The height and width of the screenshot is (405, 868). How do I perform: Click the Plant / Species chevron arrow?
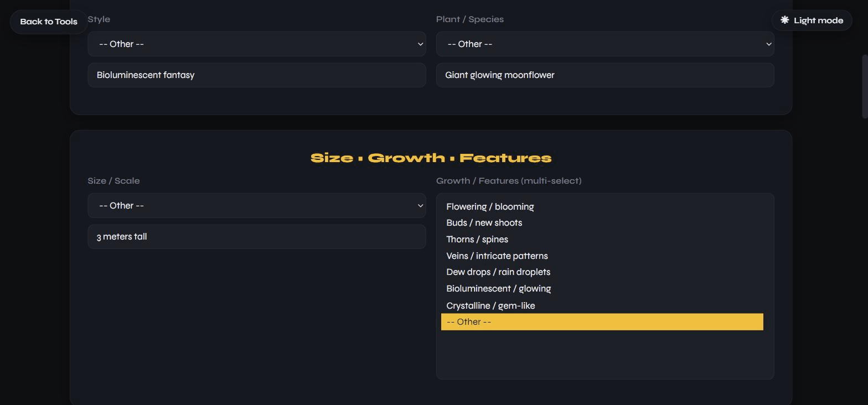tap(768, 44)
